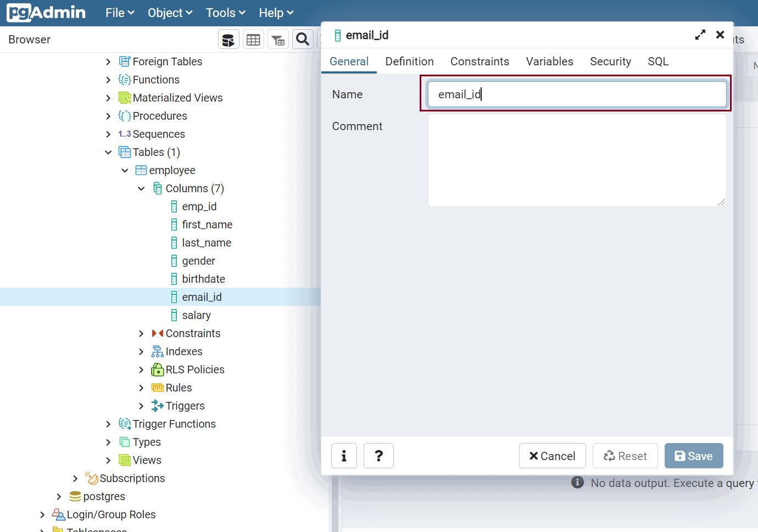Viewport: 758px width, 532px height.
Task: Open the View Data table icon
Action: (253, 40)
